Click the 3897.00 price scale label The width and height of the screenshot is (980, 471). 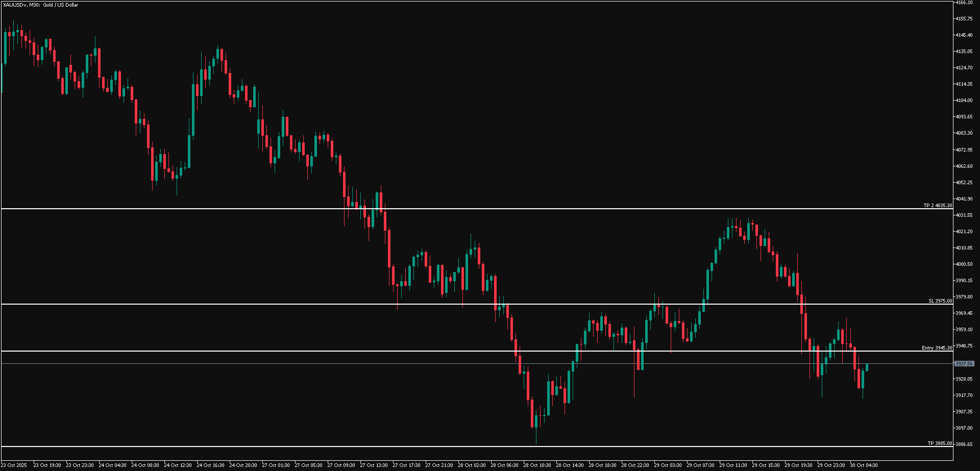(x=964, y=428)
